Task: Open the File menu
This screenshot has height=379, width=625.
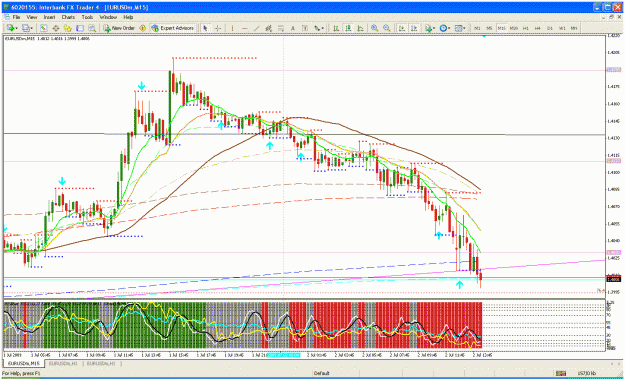Action: pyautogui.click(x=16, y=17)
